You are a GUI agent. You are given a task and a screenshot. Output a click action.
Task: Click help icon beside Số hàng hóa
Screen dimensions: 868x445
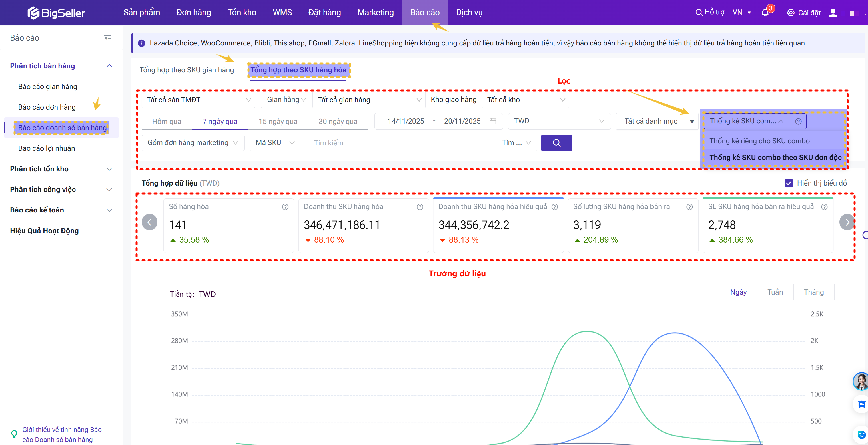(x=285, y=207)
